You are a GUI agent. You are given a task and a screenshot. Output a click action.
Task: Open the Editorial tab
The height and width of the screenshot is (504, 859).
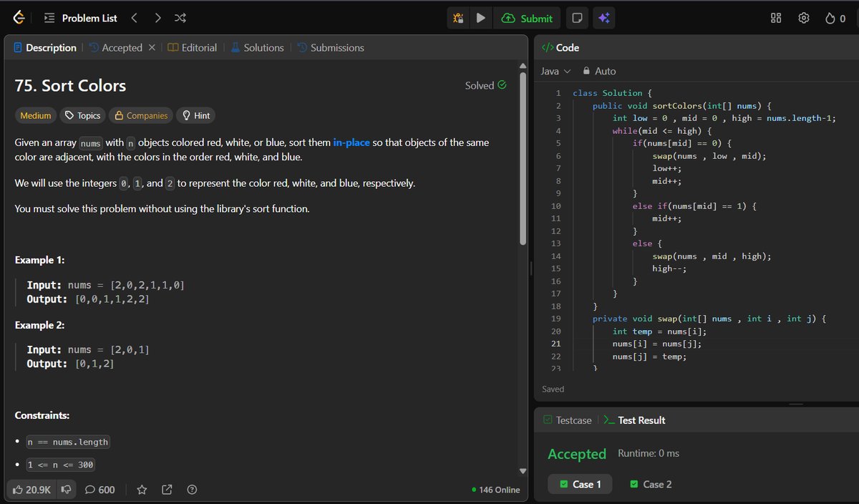tap(192, 47)
